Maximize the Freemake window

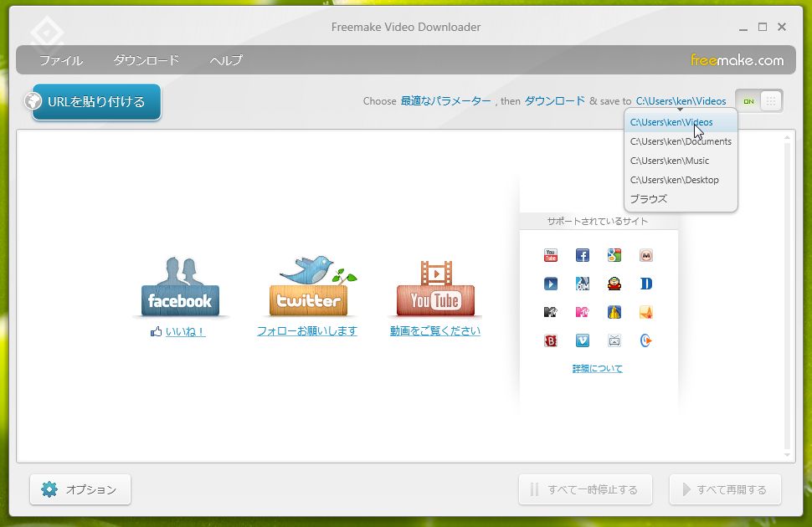[763, 27]
